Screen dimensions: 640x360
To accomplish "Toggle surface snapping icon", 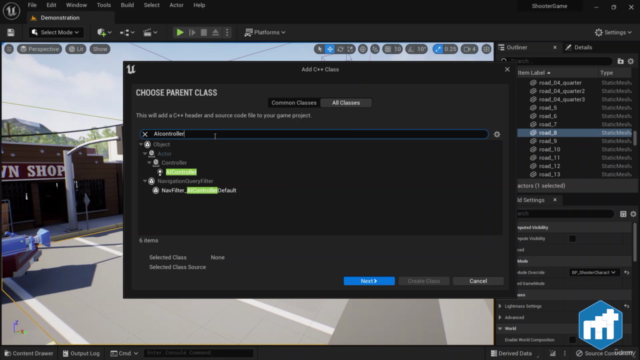I will pos(375,49).
